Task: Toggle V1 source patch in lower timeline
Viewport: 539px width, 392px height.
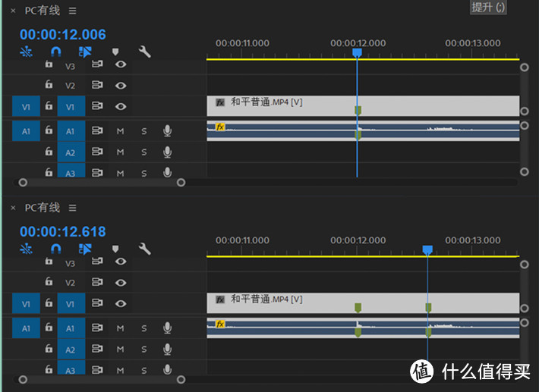Action: pyautogui.click(x=26, y=304)
